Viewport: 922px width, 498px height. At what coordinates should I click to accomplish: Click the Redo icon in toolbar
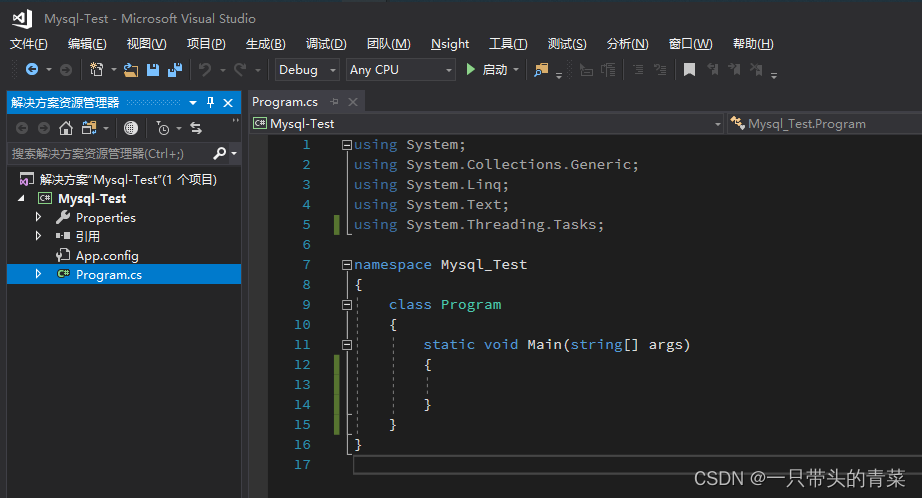[240, 70]
